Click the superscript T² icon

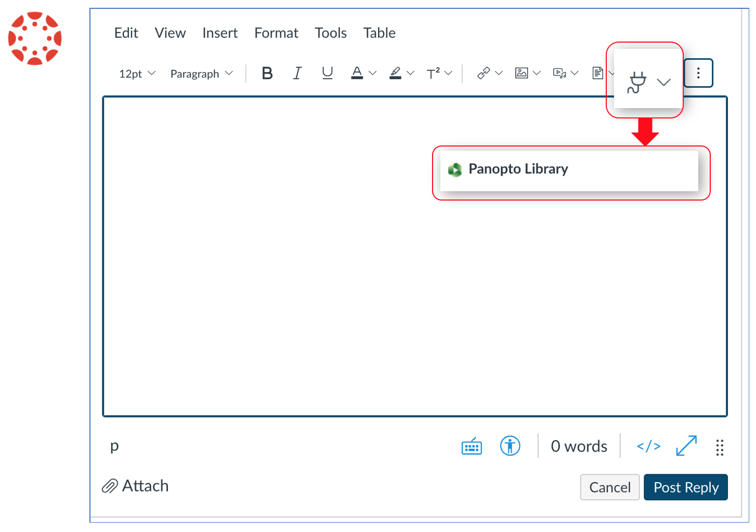pyautogui.click(x=433, y=73)
